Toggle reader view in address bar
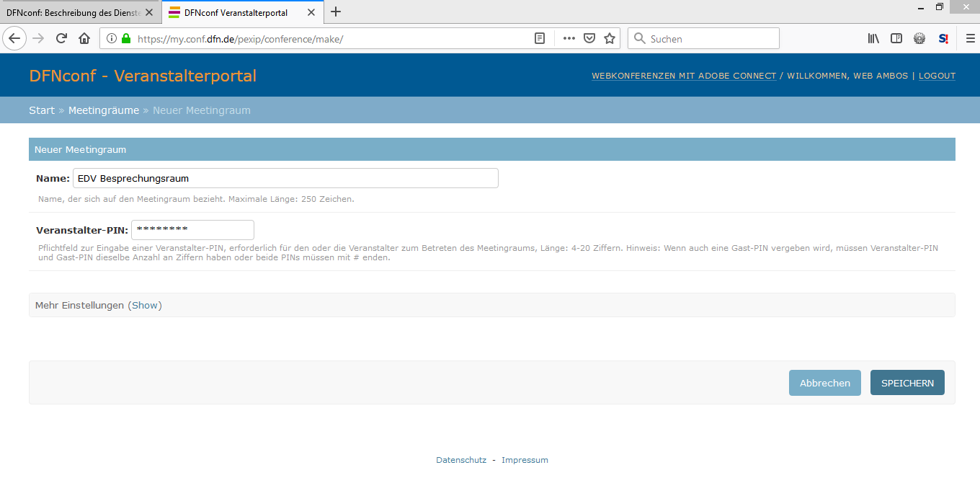 pos(540,39)
